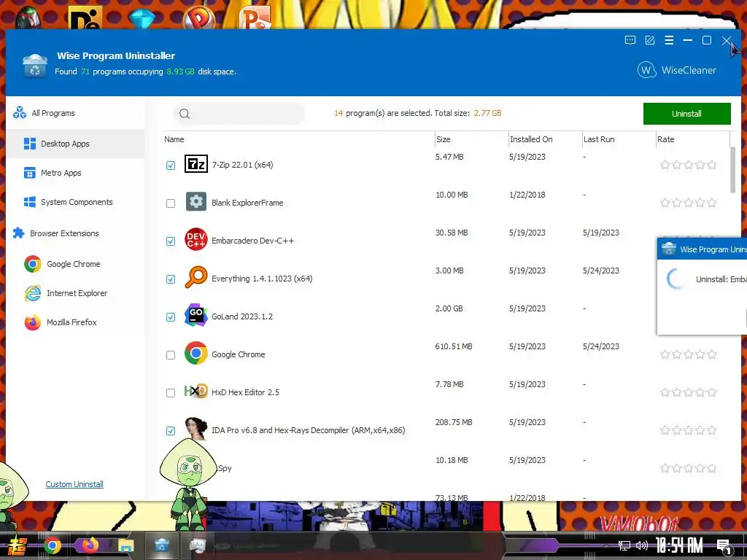Open the edit note icon in title bar
The image size is (747, 560).
650,41
